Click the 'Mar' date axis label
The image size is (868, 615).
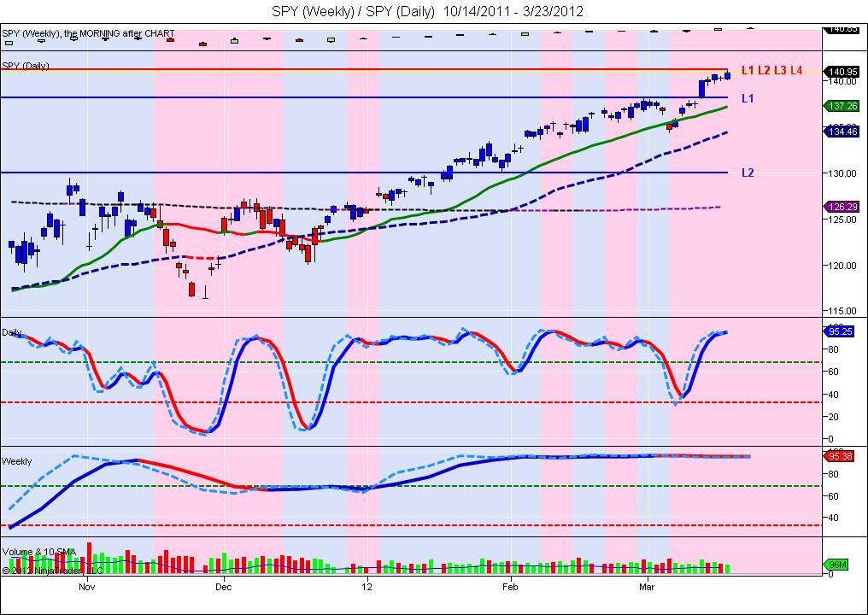coord(647,587)
